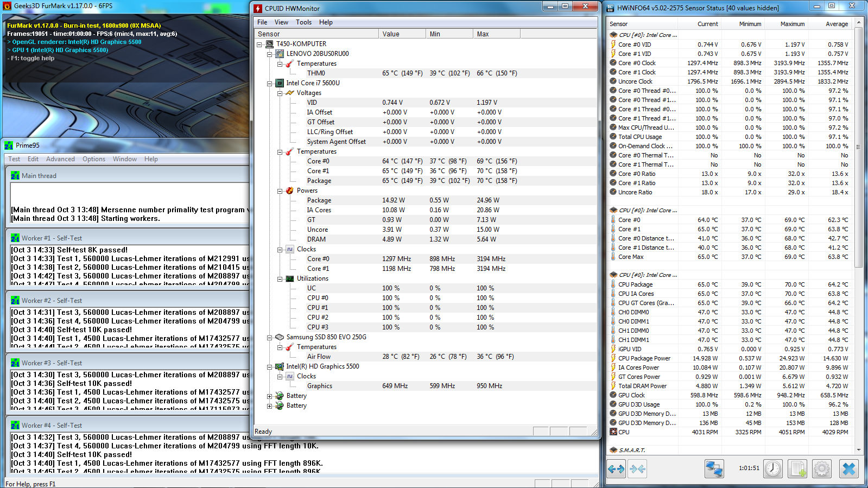Screen dimensions: 868x488
Task: Open HWiNFO remote network monitoring icon
Action: click(x=714, y=468)
